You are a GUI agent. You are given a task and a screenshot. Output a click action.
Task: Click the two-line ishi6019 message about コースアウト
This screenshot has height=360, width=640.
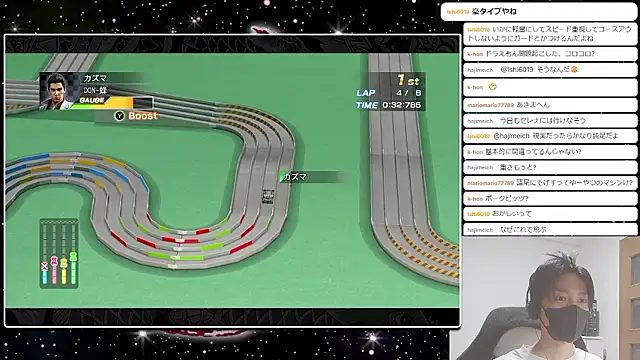click(550, 34)
